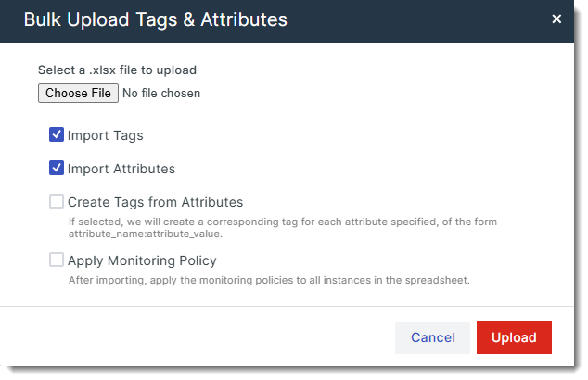Click the Choose File button
588x380 pixels.
point(78,93)
